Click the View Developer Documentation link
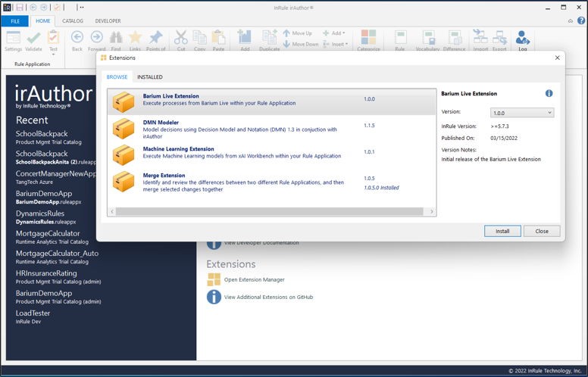Viewport: 588px width, 377px height. pyautogui.click(x=261, y=243)
